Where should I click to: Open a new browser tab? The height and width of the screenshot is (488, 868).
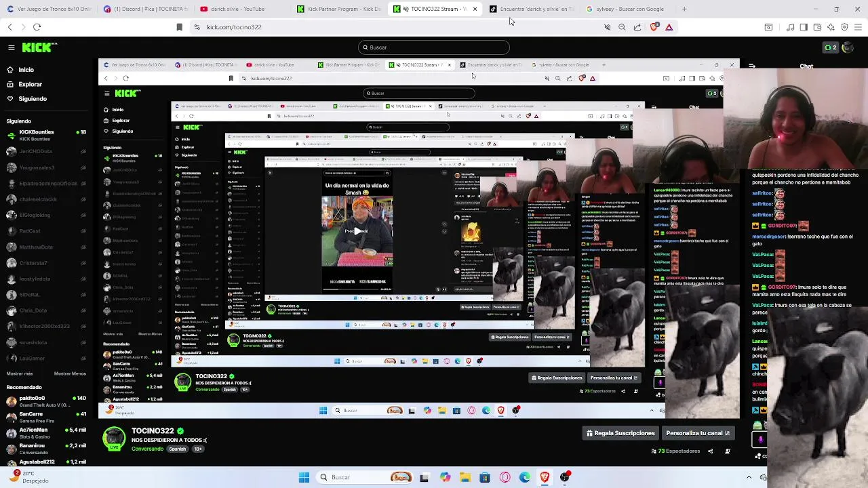tap(684, 9)
